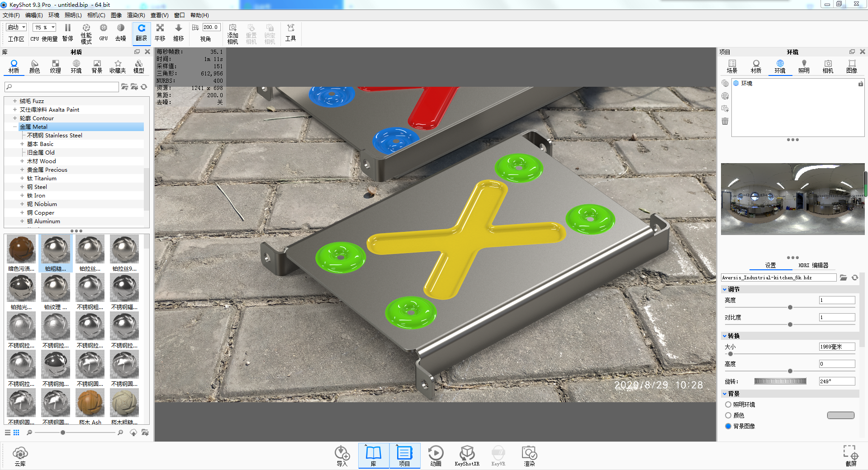The height and width of the screenshot is (470, 868).
Task: Collapse the 金属 Metal tree node
Action: (15, 127)
